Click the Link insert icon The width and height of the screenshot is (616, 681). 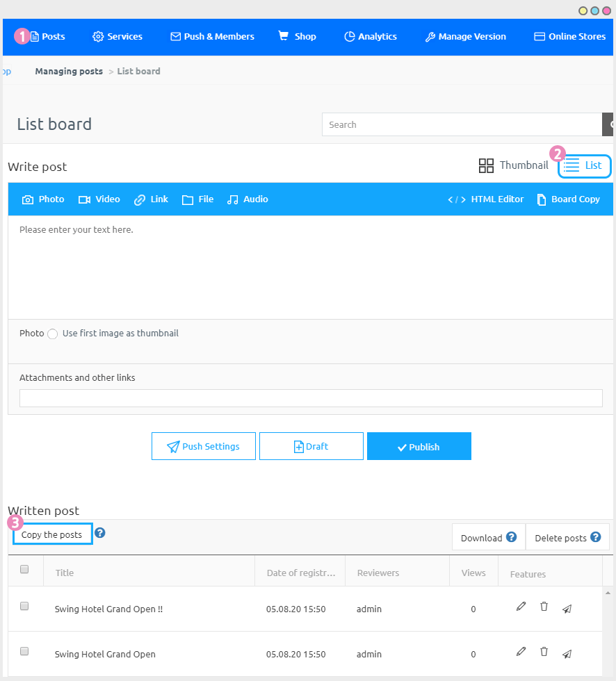[x=138, y=199]
